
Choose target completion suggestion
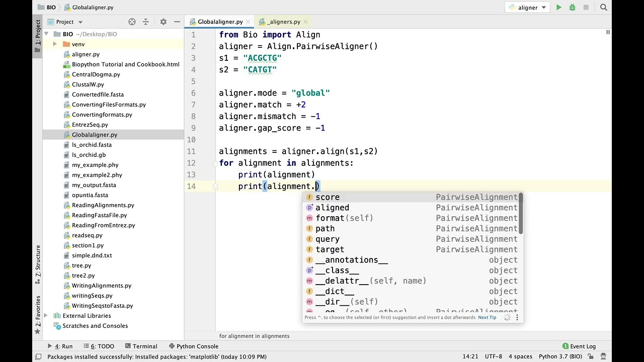coord(411,249)
